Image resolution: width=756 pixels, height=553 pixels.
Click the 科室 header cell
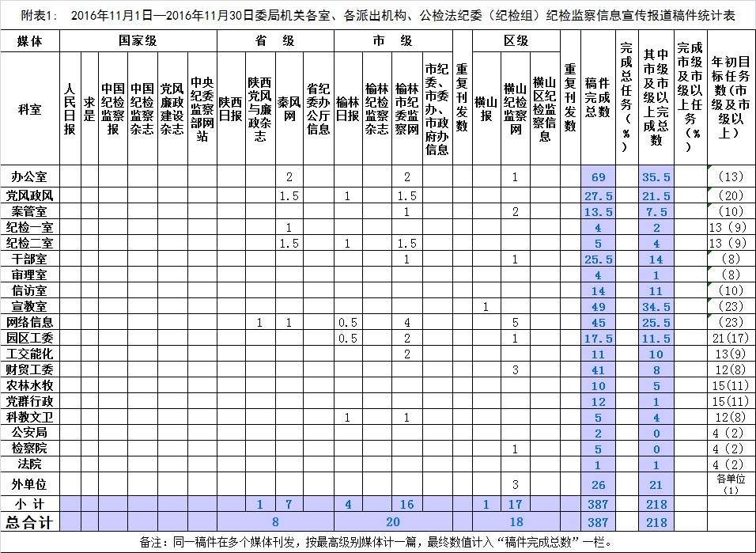[x=30, y=108]
